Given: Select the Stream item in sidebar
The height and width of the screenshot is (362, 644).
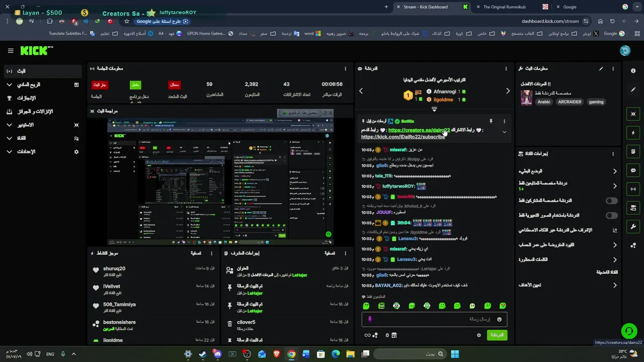Looking at the screenshot, I should [x=42, y=71].
